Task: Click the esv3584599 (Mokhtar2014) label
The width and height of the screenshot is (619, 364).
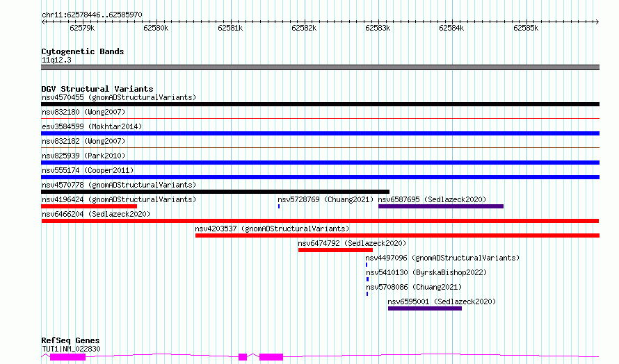Action: click(92, 126)
